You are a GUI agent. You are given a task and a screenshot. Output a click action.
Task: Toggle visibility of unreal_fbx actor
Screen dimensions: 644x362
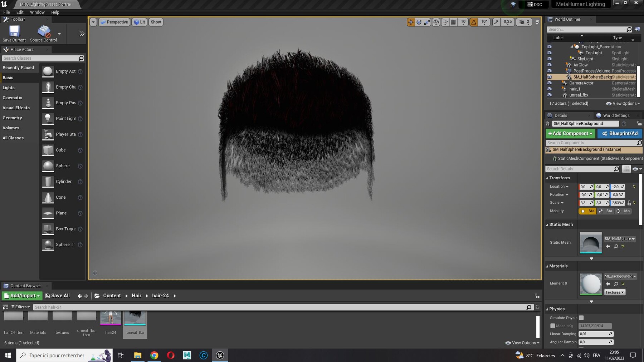[x=549, y=95]
